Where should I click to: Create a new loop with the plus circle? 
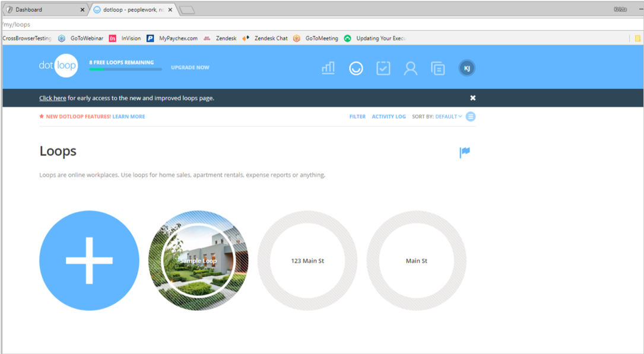(x=89, y=260)
